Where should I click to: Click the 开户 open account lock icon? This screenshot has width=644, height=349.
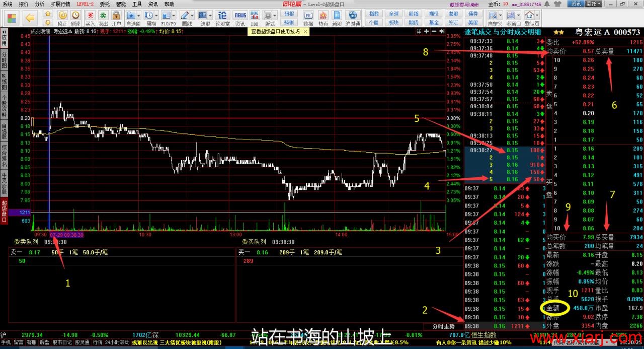point(116,18)
